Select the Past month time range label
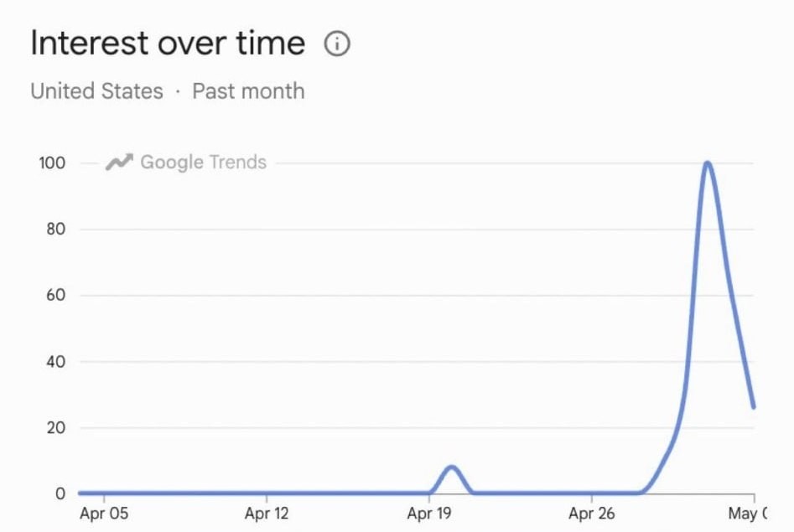 coord(248,91)
